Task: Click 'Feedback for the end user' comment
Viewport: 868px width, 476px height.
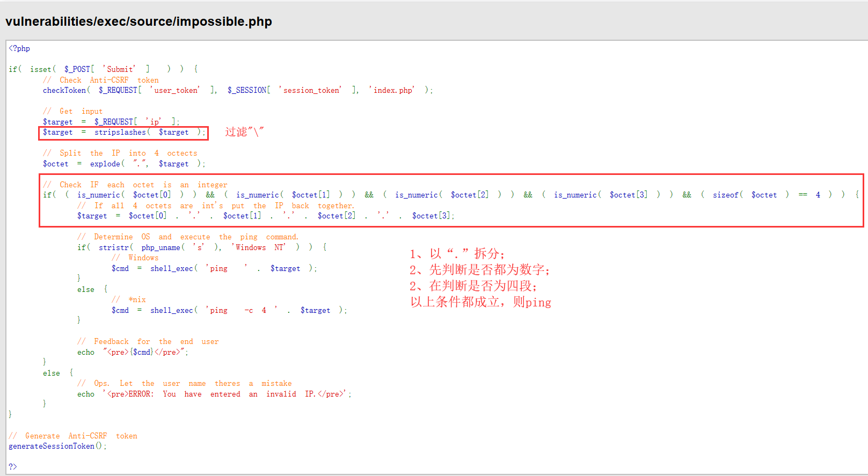Action: click(x=148, y=341)
